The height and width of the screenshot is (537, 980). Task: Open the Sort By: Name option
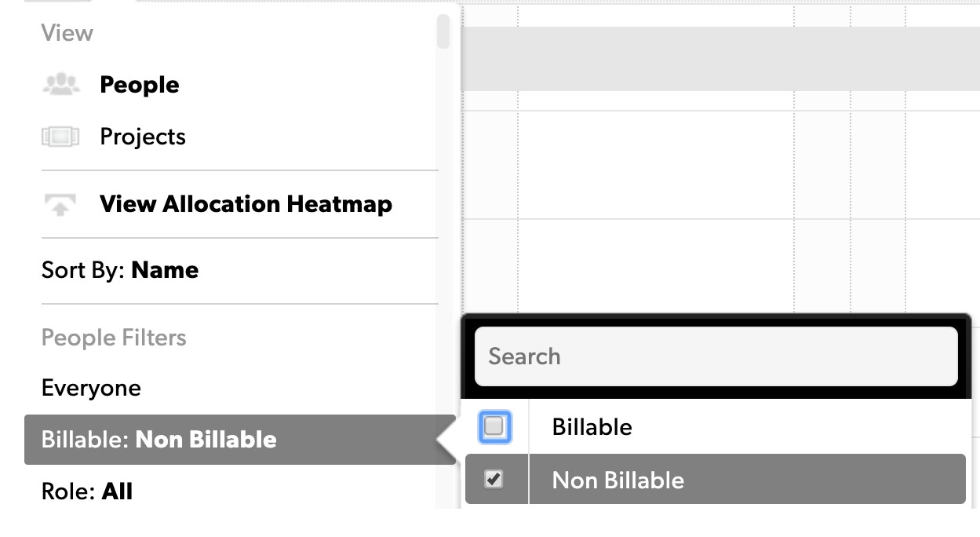[120, 270]
